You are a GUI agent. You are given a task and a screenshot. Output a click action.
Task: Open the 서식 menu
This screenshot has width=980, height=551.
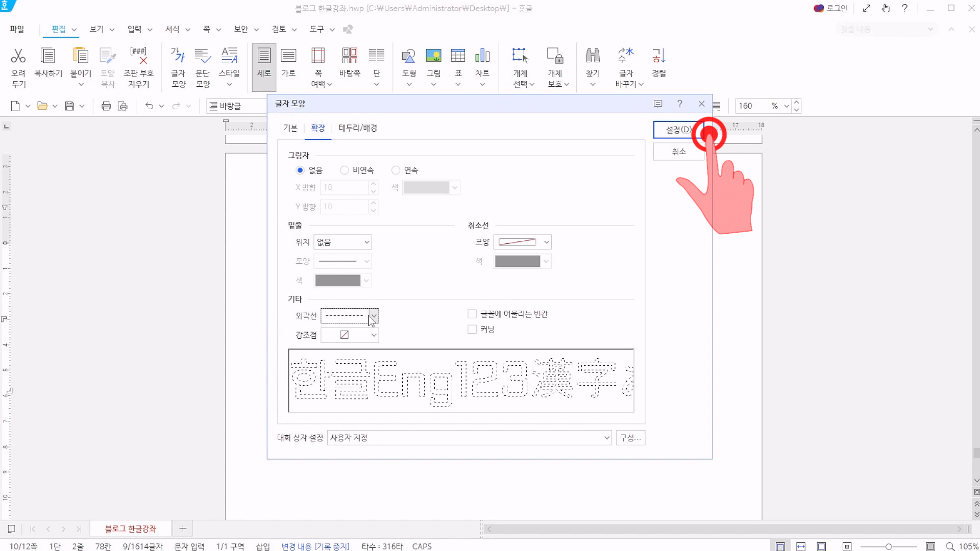click(x=173, y=29)
